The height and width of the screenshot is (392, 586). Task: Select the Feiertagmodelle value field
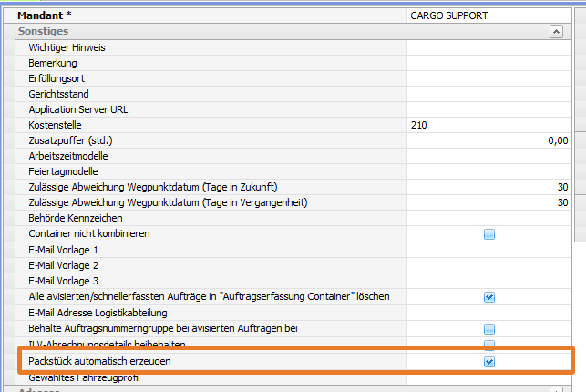tap(488, 171)
